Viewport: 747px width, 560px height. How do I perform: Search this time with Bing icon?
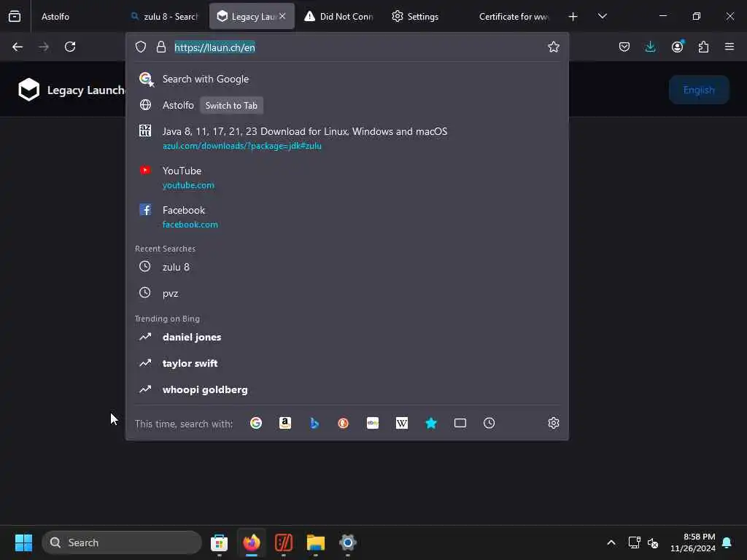(314, 423)
